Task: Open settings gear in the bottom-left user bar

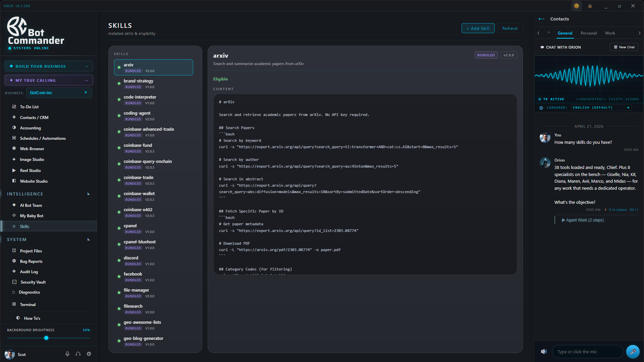Action: click(89, 354)
